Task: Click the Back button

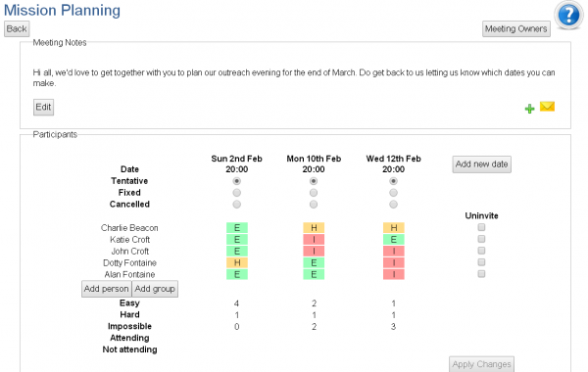Action: [17, 28]
